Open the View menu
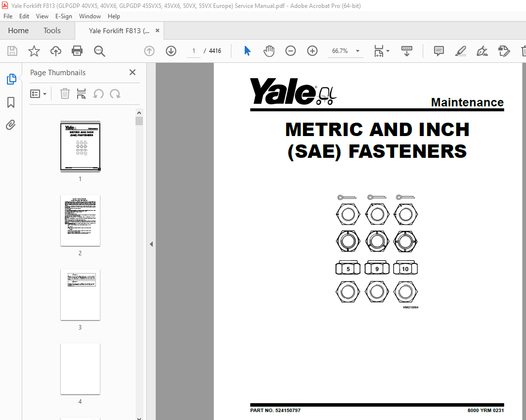Image resolution: width=526 pixels, height=420 pixels. tap(42, 16)
